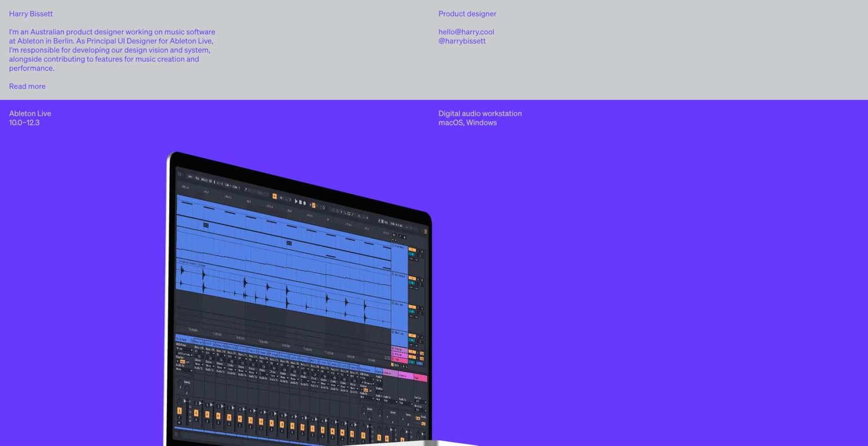Click the orange arrow button left of Play

(x=275, y=196)
